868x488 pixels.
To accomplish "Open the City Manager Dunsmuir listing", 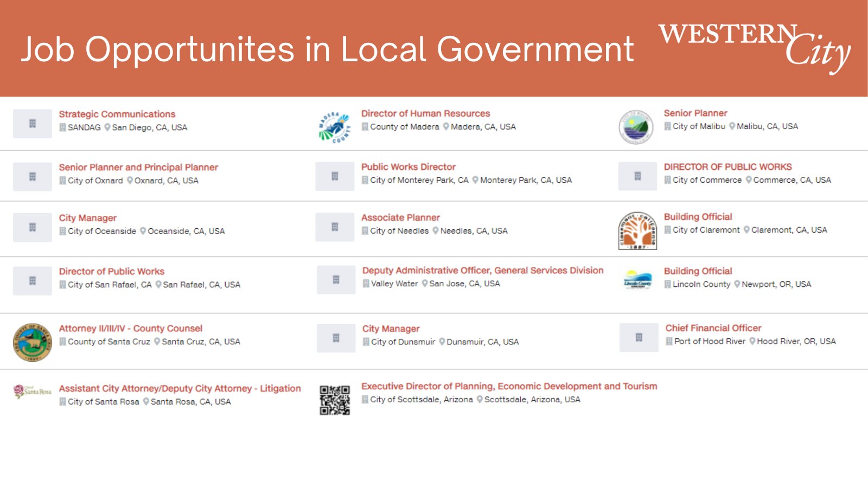I will tap(391, 329).
